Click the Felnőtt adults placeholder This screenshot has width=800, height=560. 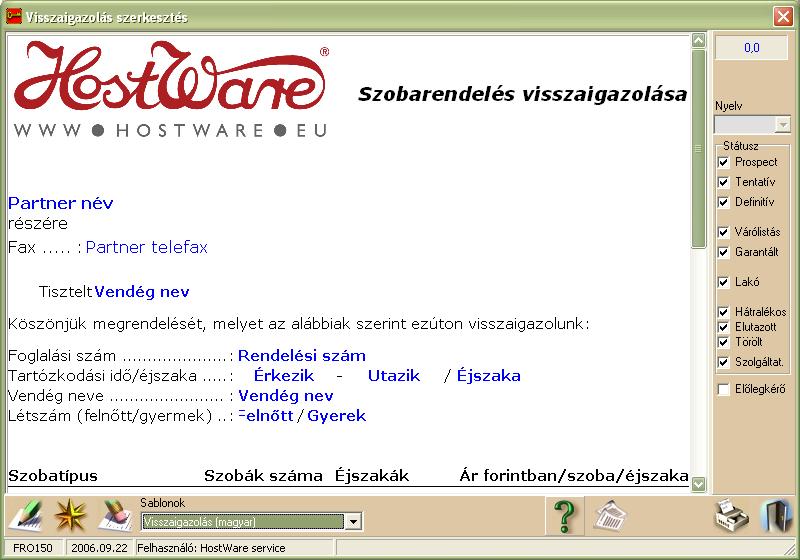coord(266,416)
